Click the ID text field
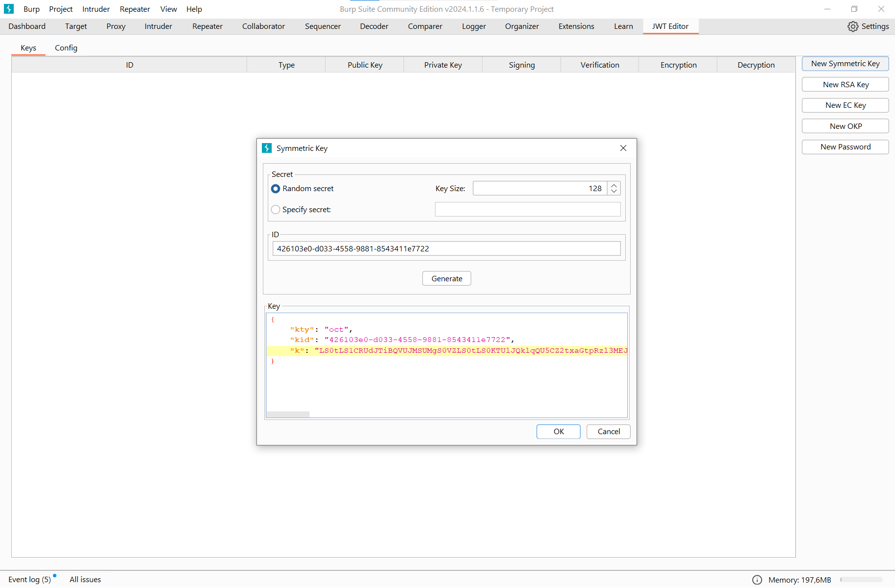The image size is (895, 588). tap(447, 249)
